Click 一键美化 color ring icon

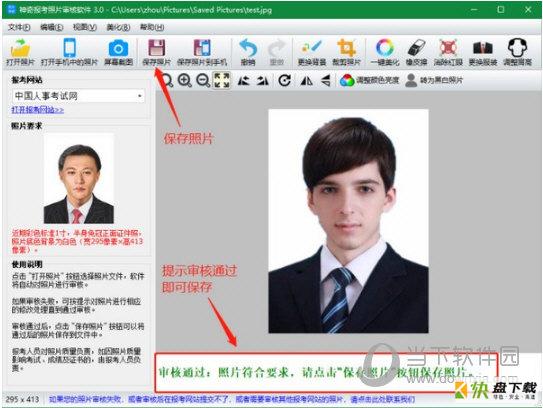[385, 47]
